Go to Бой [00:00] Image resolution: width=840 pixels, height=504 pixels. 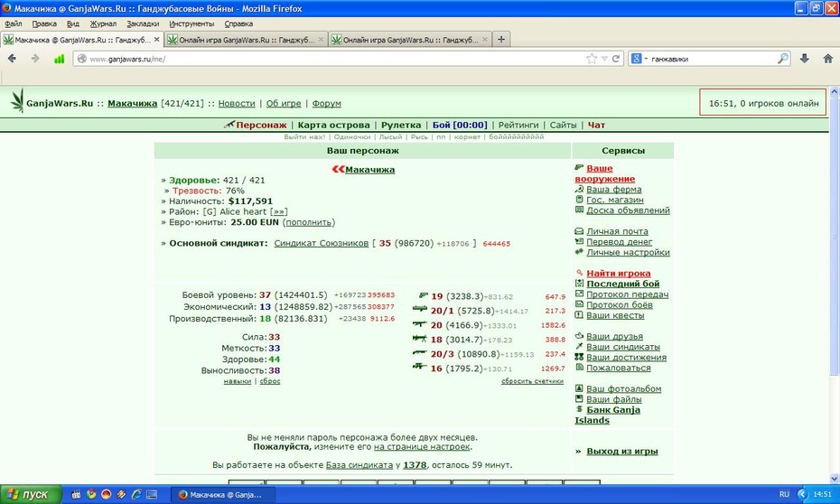point(460,125)
